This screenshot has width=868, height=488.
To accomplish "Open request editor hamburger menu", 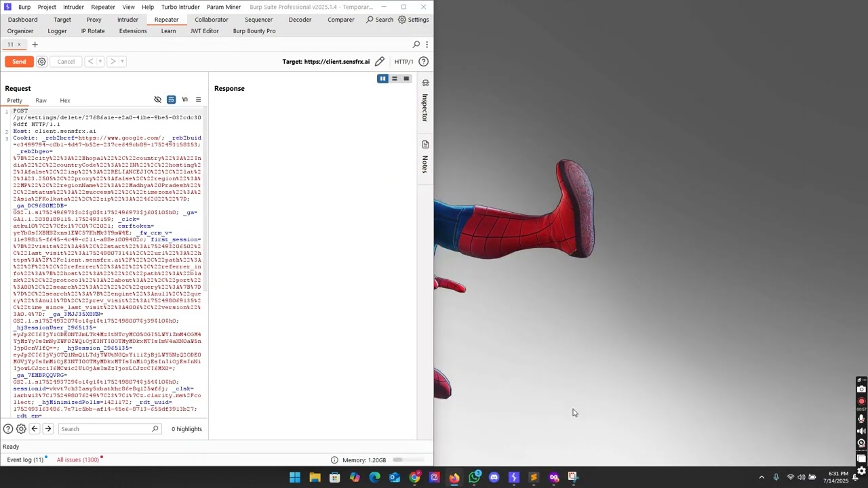I will [x=198, y=100].
